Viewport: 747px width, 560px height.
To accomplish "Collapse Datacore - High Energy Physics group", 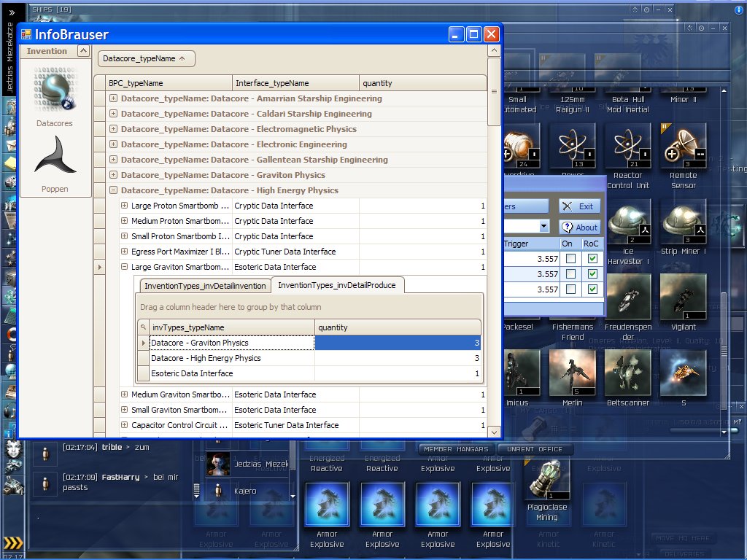I will coord(113,190).
